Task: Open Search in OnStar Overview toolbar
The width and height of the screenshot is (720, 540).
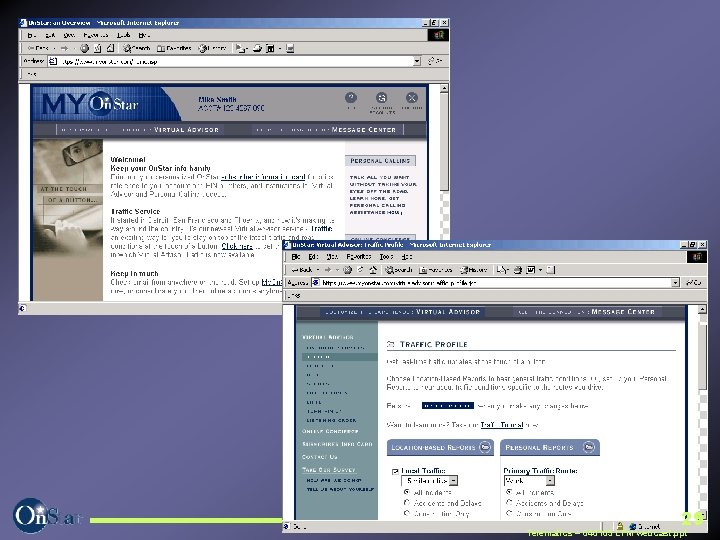Action: [136, 48]
